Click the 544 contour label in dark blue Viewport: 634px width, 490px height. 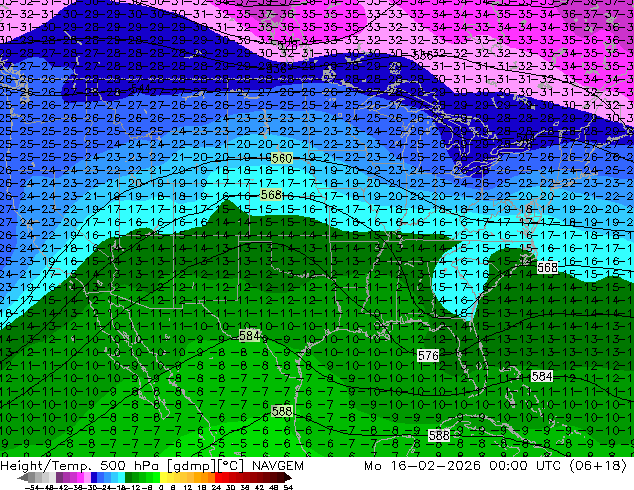pyautogui.click(x=141, y=88)
